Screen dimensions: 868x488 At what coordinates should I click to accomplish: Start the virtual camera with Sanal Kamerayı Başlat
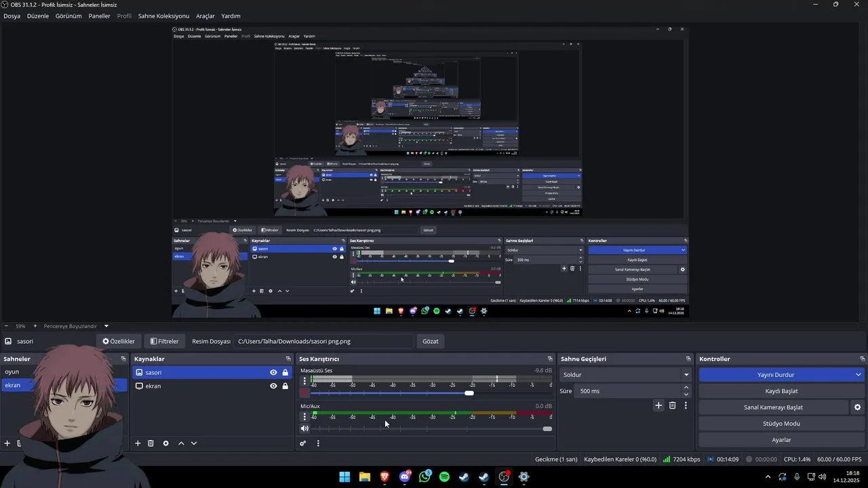pos(773,407)
